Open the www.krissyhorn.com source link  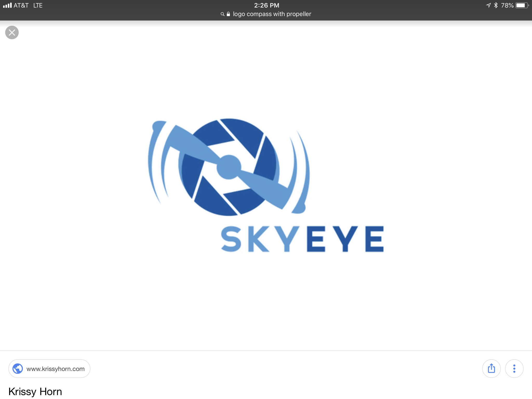55,369
